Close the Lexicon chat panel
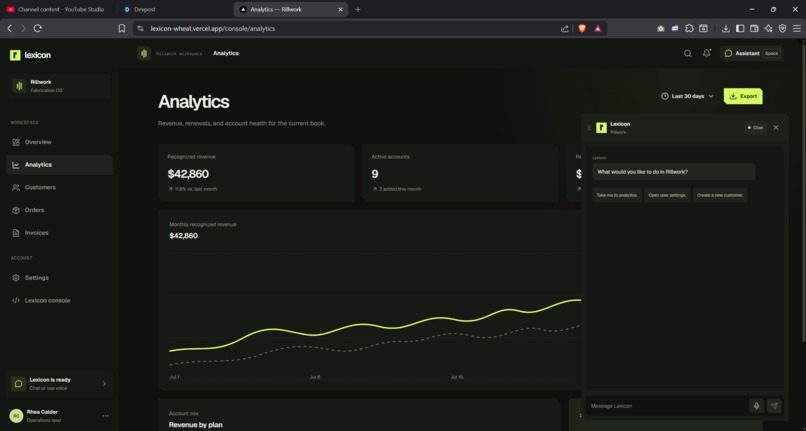This screenshot has width=806, height=431. click(x=776, y=128)
